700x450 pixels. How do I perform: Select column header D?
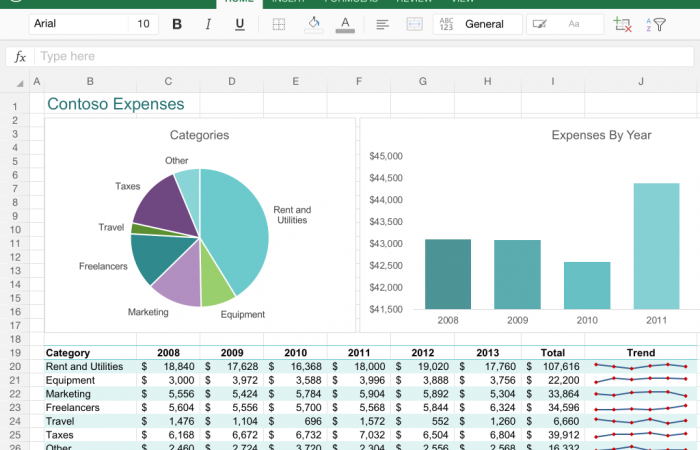click(x=231, y=81)
